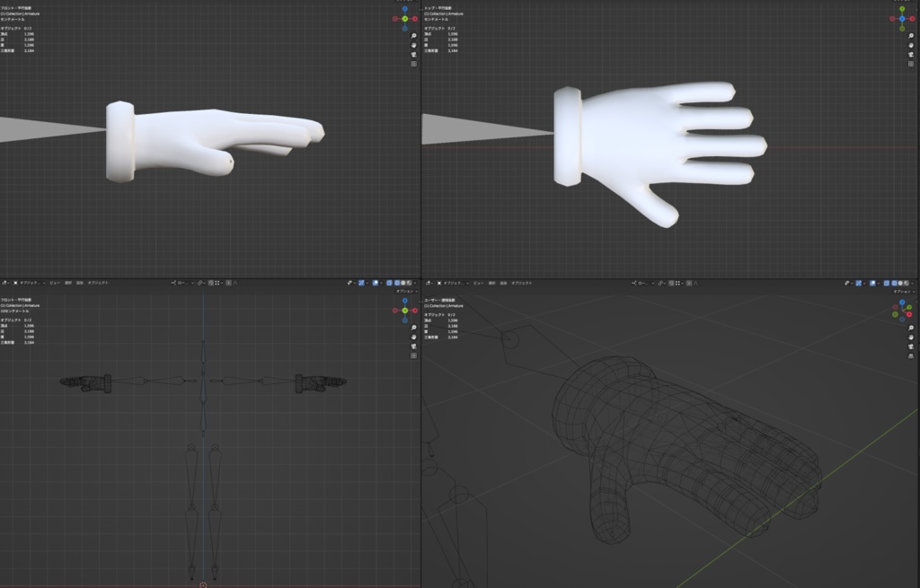Image resolution: width=920 pixels, height=588 pixels.
Task: Click the camera view icon in the top-right top-view viewport
Action: [911, 54]
